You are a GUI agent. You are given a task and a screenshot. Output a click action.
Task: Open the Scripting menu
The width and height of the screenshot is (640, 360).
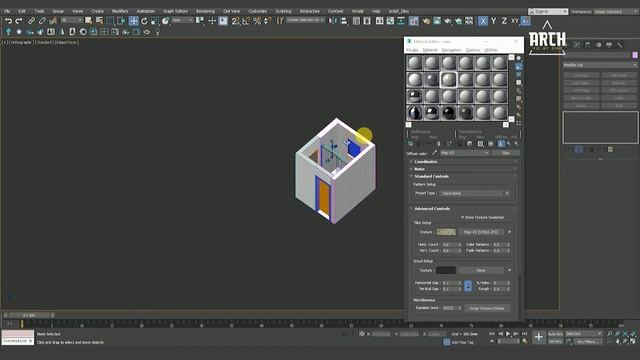pyautogui.click(x=283, y=11)
